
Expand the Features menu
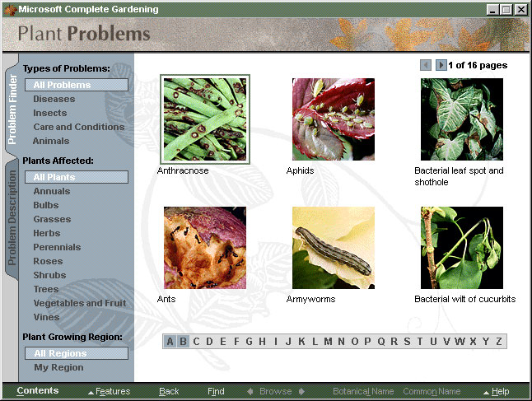pyautogui.click(x=110, y=391)
